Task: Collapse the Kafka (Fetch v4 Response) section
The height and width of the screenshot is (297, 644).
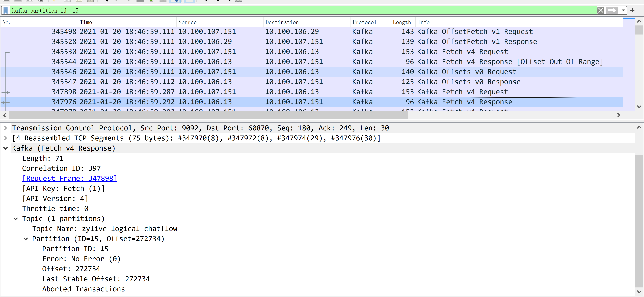Action: 6,148
